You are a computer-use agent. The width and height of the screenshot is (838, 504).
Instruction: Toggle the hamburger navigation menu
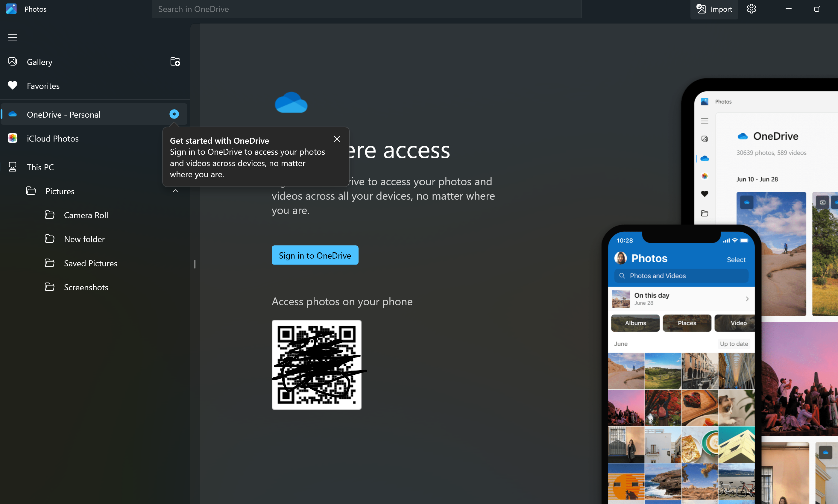coord(13,37)
